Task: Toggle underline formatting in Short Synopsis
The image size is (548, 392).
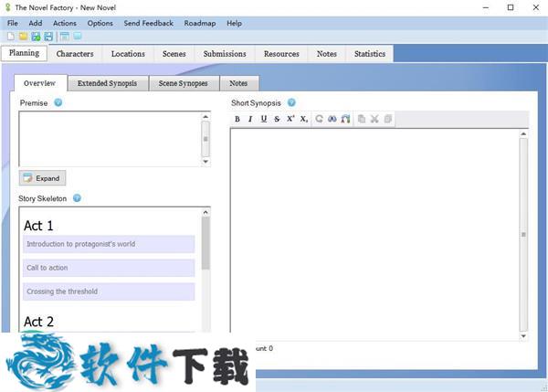Action: click(x=264, y=119)
